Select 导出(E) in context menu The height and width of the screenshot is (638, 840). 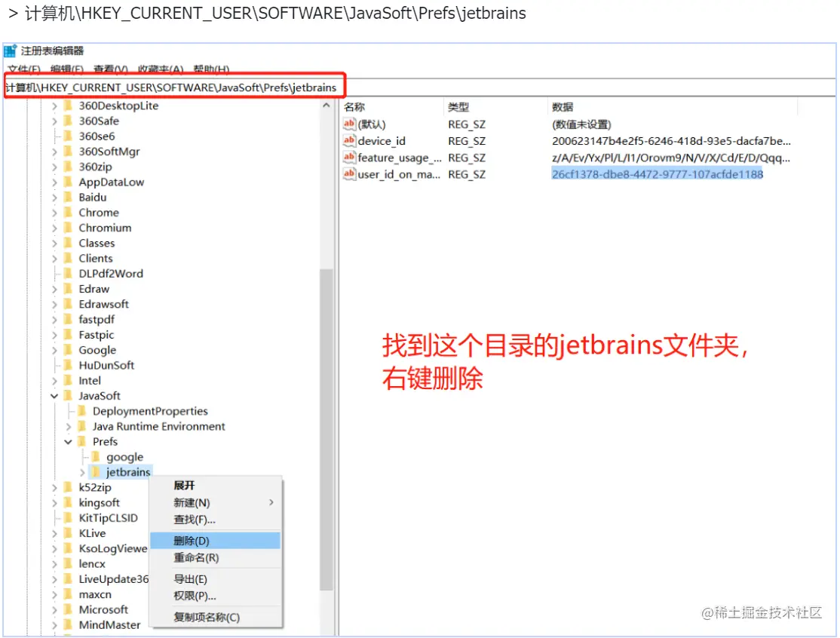point(215,579)
